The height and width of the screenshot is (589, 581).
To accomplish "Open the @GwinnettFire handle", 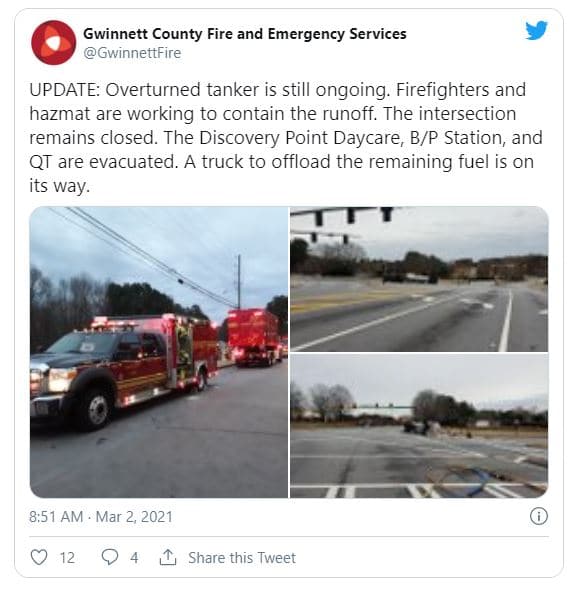I will [132, 53].
